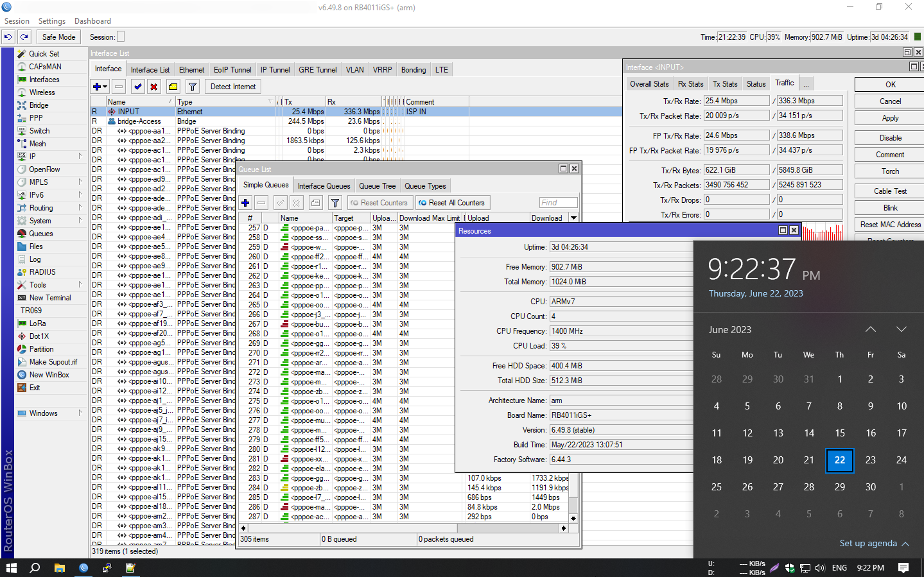The height and width of the screenshot is (577, 924).
Task: Open Quick Set from the sidebar
Action: coord(44,54)
